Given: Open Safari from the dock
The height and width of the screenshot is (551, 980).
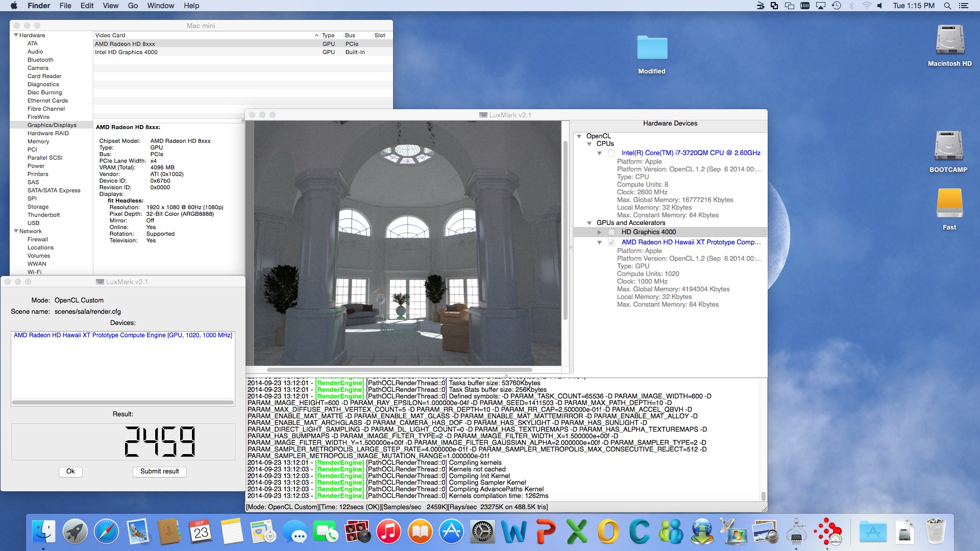Looking at the screenshot, I should coord(106,532).
